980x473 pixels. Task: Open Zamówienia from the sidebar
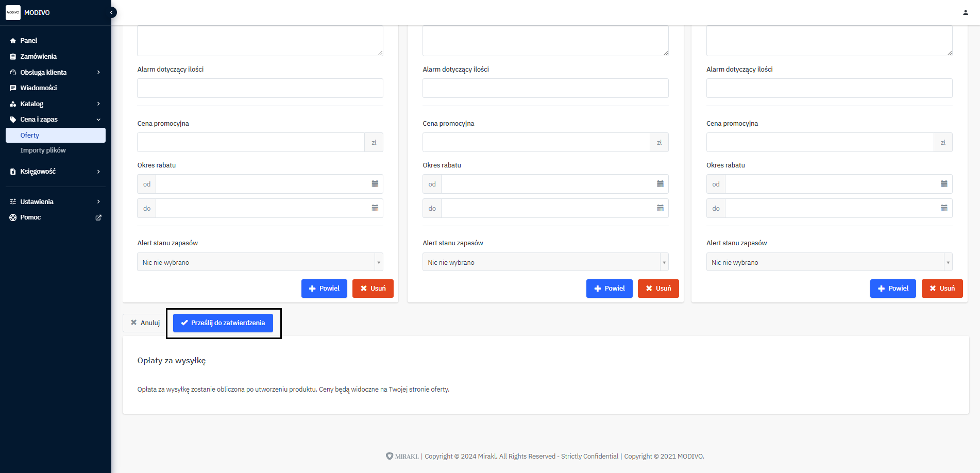click(38, 56)
